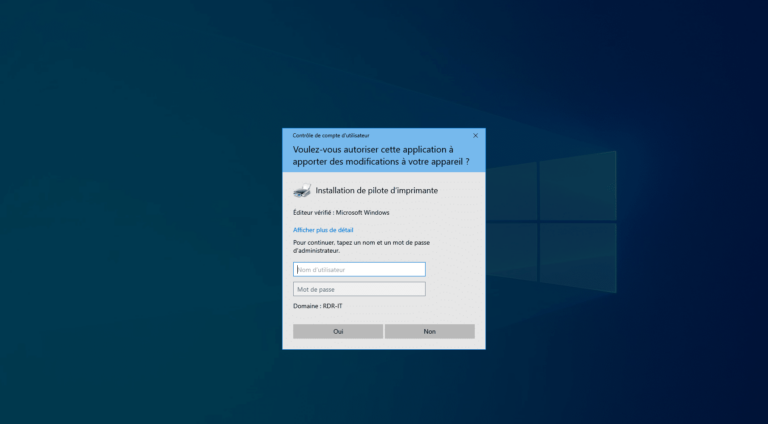Click the printer driver installation icon
The height and width of the screenshot is (424, 768).
[302, 190]
